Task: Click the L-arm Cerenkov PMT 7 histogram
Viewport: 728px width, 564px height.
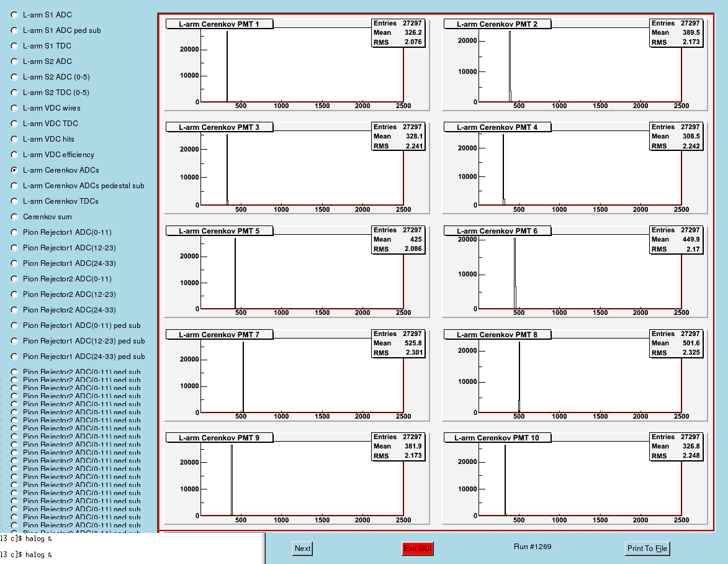Action: pos(297,375)
